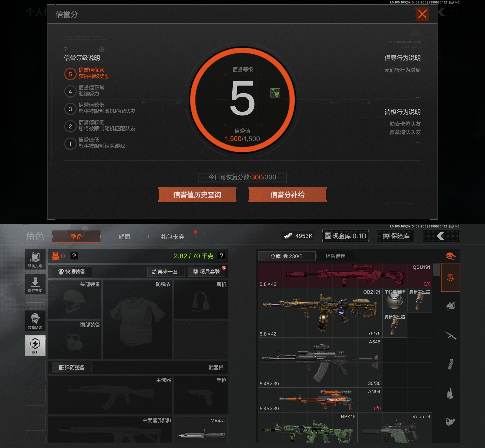Select the QBZ191 weapon in warehouse

[320, 313]
